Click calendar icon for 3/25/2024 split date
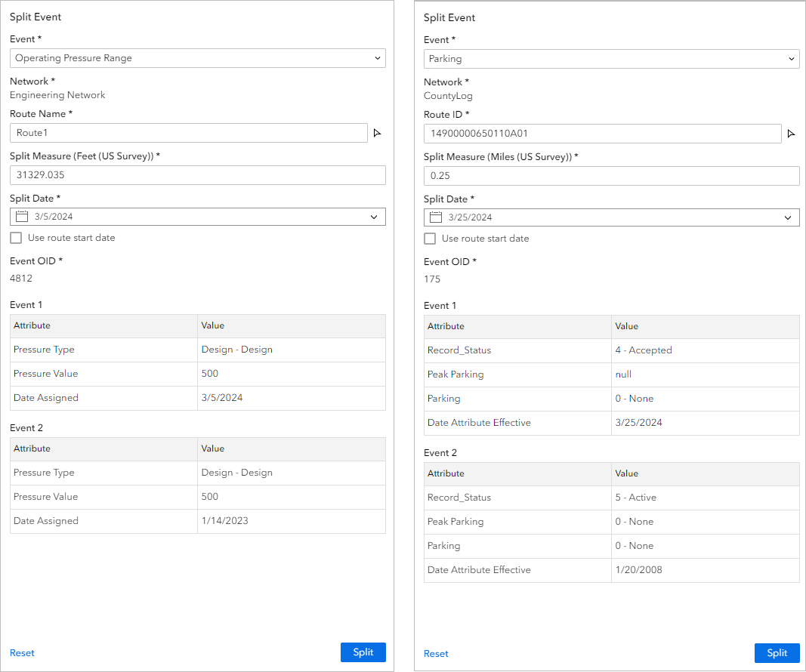Image resolution: width=806 pixels, height=672 pixels. coord(436,217)
